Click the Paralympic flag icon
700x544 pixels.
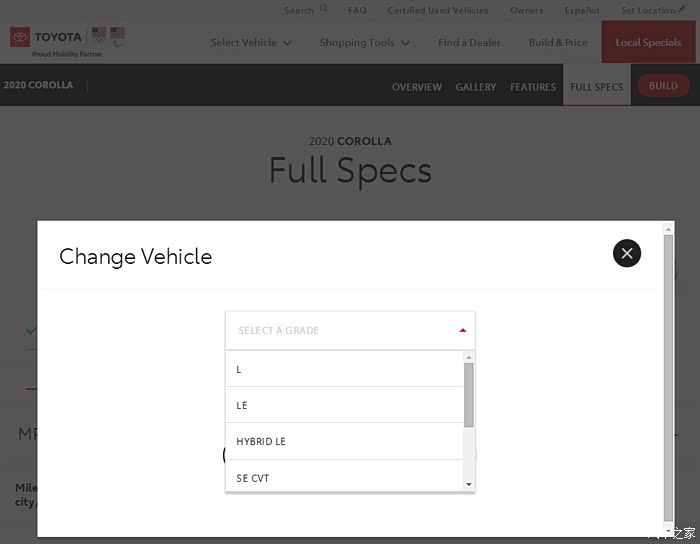(118, 37)
